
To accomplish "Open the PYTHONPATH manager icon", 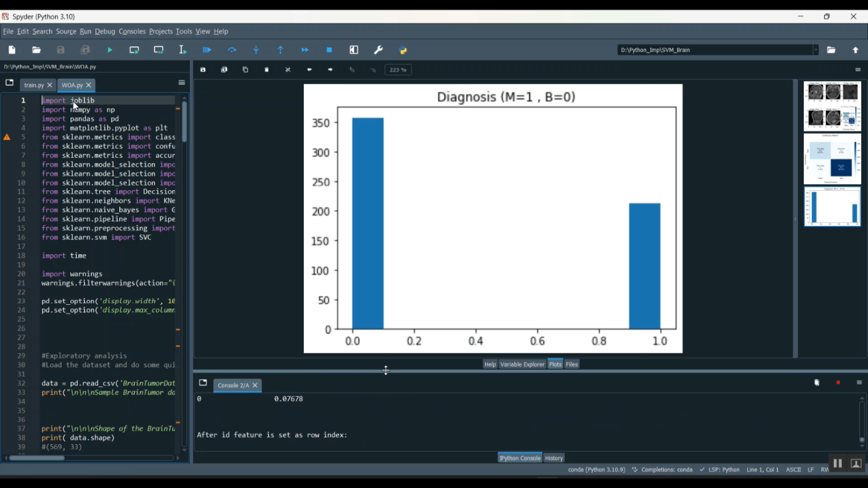I will coord(403,50).
